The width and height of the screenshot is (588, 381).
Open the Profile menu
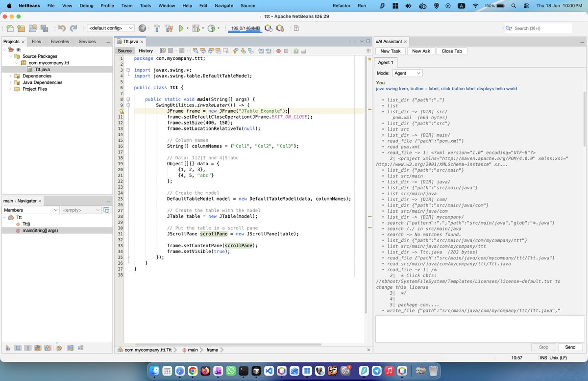point(107,5)
